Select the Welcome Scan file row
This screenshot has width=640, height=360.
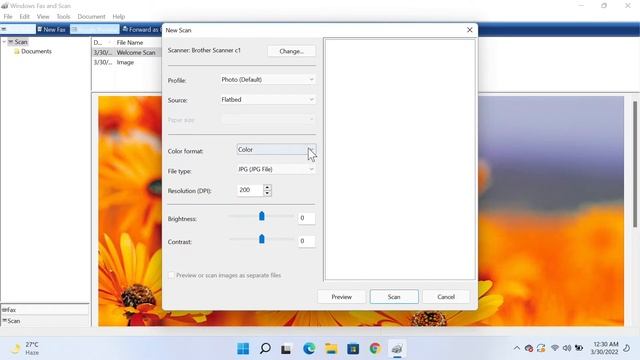pos(127,53)
